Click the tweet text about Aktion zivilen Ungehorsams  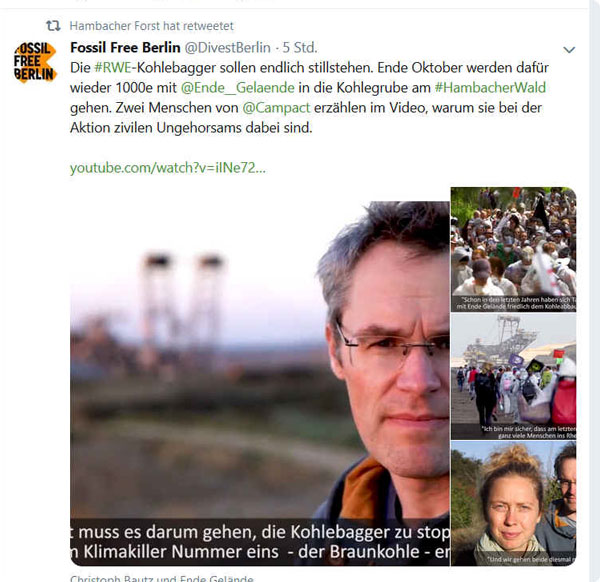pos(310,98)
